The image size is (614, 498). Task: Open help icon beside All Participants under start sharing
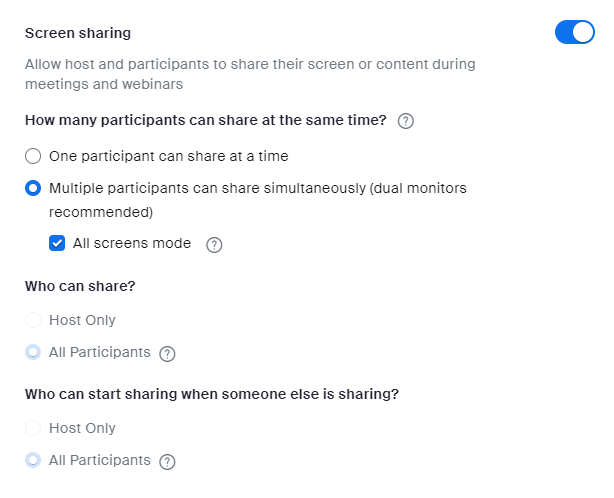pos(167,461)
